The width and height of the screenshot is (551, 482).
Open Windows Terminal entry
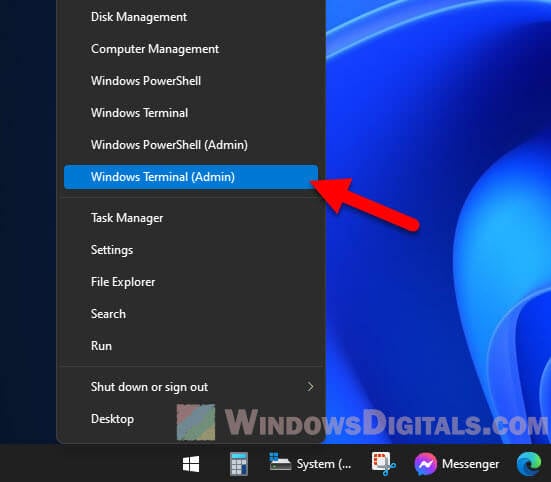191,113
